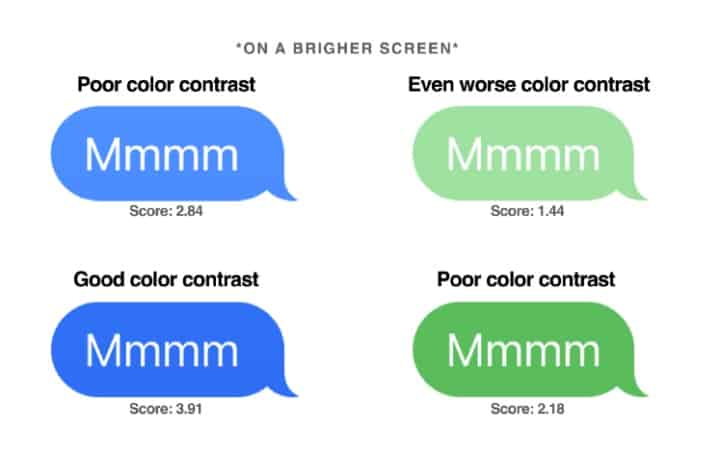Click 'Poor color contrast' title above blue bubble
710x463 pixels.
point(166,85)
